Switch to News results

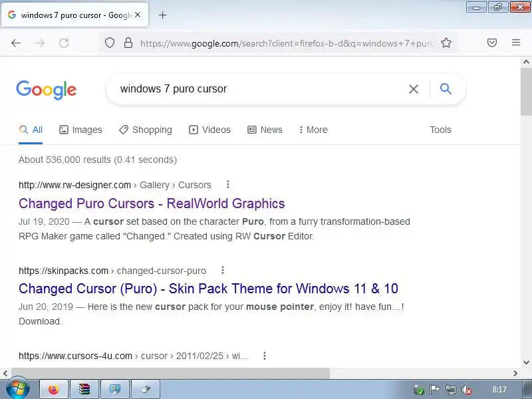click(x=265, y=130)
